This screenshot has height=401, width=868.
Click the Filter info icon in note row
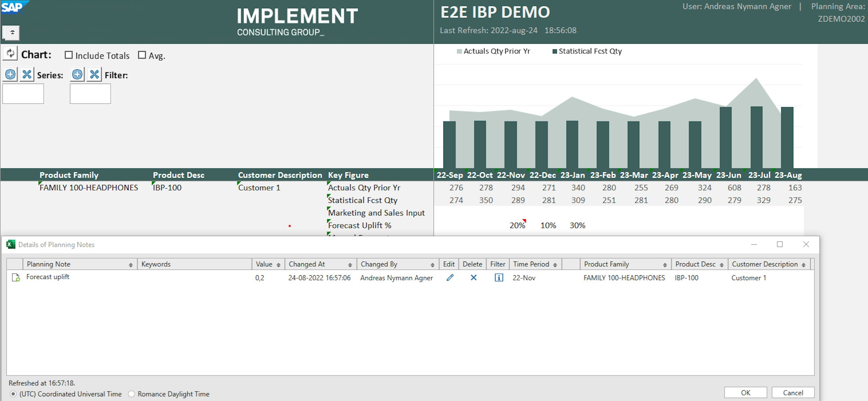coord(499,278)
